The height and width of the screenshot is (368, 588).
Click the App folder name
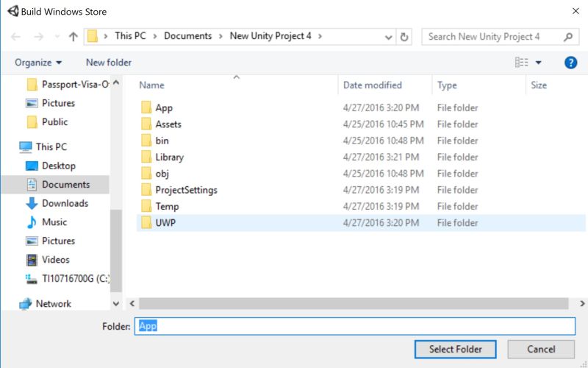tap(164, 108)
